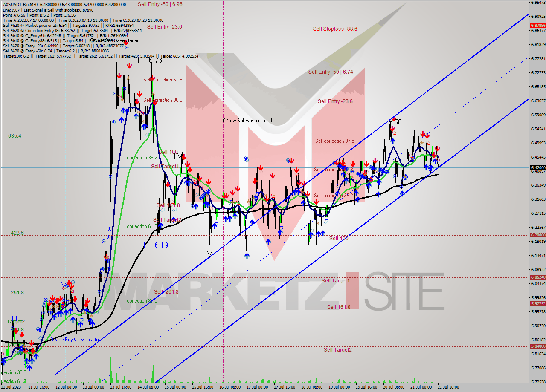This screenshot has width=546, height=392.
Task: Click the red 6.87896 stoploss price tag
Action: 537,26
